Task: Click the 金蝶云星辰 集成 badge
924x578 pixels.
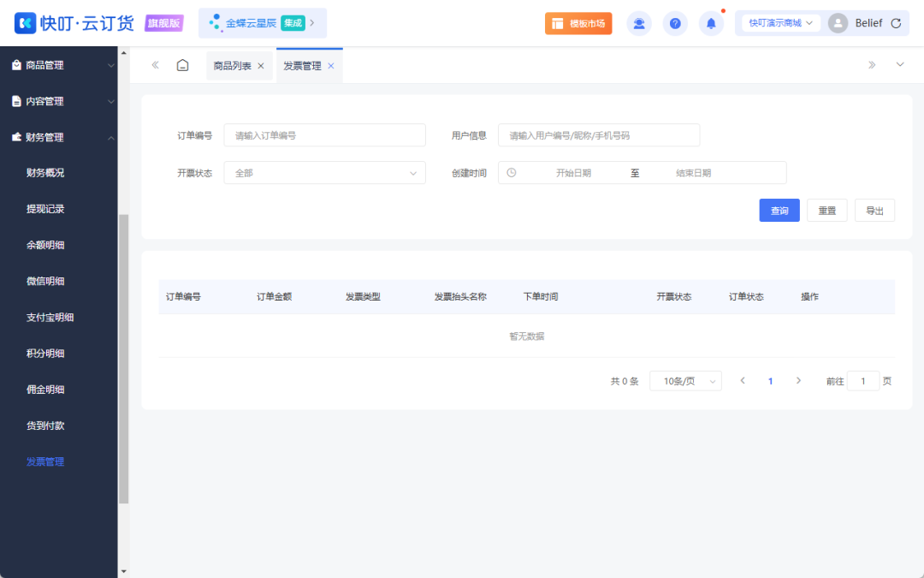Action: pos(262,23)
